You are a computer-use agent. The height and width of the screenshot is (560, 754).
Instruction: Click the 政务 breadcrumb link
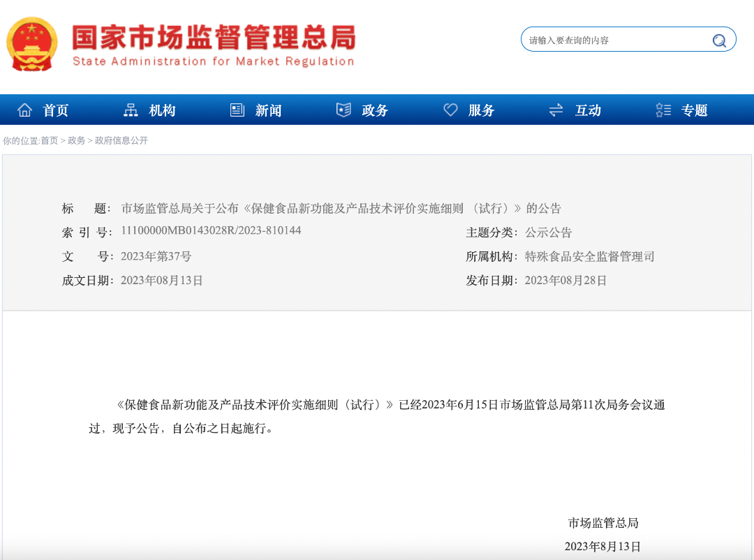pos(76,140)
